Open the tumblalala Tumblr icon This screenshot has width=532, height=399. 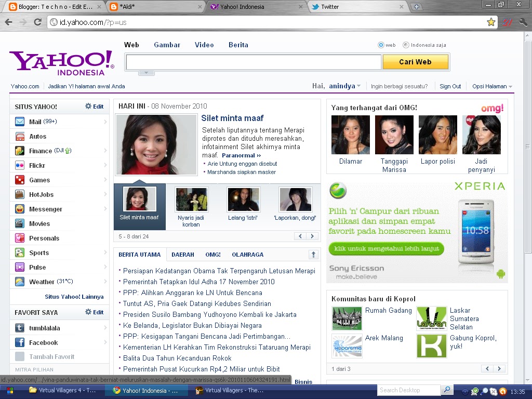(x=20, y=328)
